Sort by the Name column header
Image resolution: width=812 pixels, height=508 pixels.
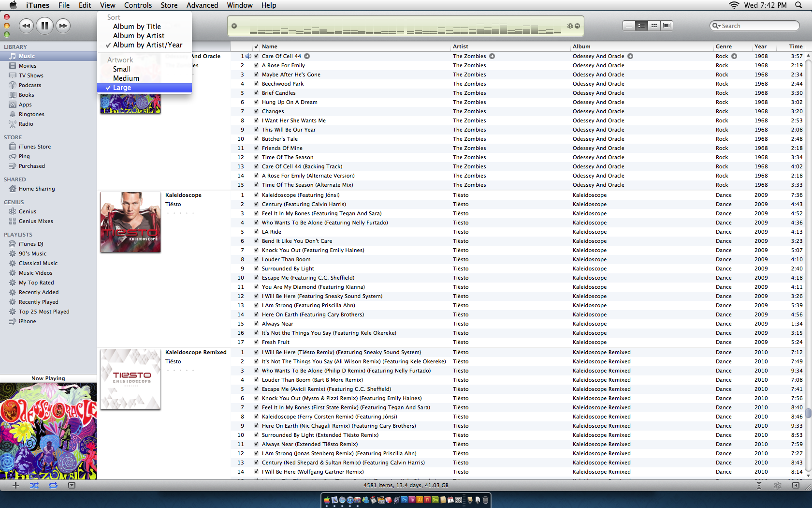pyautogui.click(x=355, y=46)
